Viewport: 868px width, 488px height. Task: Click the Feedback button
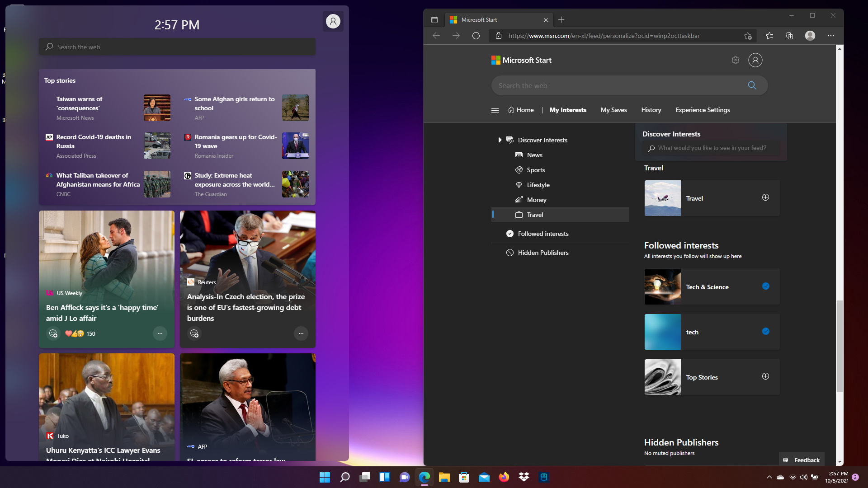coord(802,460)
